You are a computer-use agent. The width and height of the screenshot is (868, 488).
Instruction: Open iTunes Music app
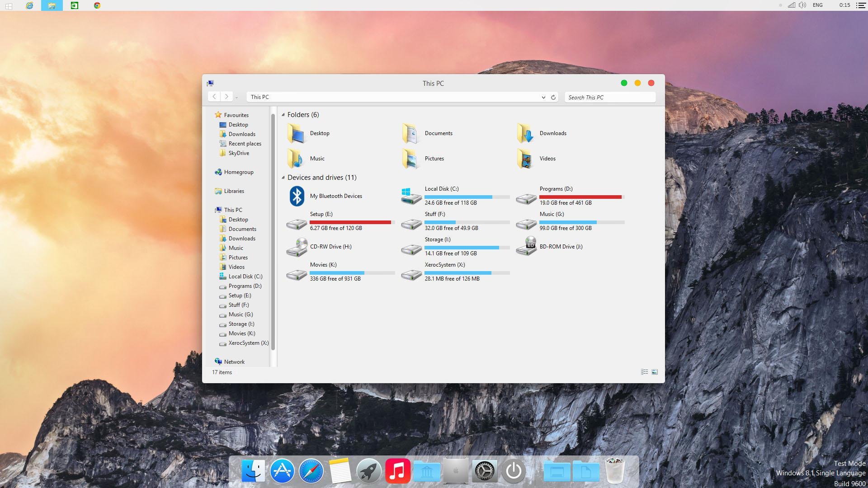coord(397,471)
